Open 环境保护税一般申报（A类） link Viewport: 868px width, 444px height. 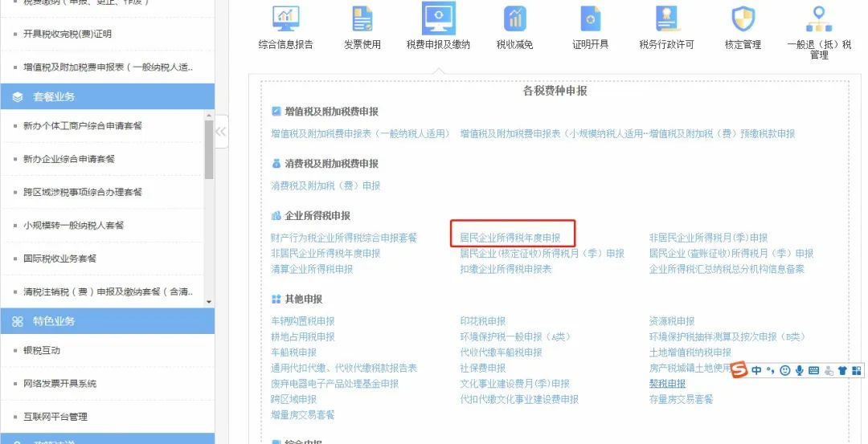(515, 336)
